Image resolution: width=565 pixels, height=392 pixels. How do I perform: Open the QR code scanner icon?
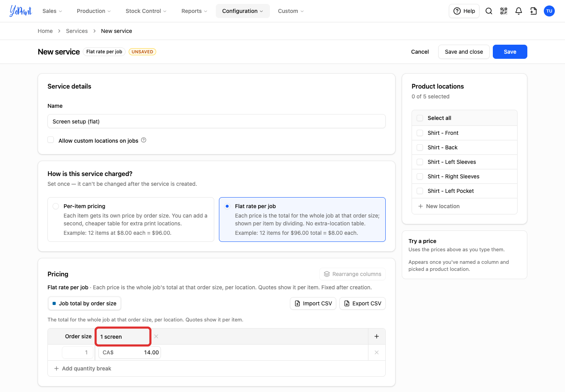pos(504,11)
